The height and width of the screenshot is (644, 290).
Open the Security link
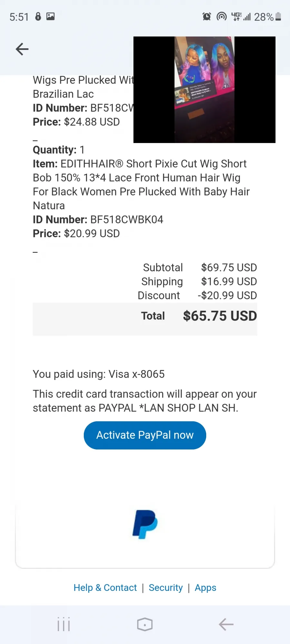[x=166, y=588]
